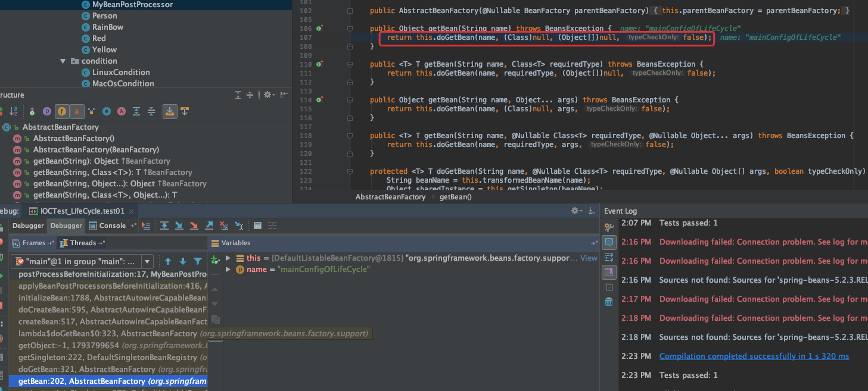Screen dimensions: 868x391
Task: Click getBean() in editor breadcrumb
Action: coord(456,196)
